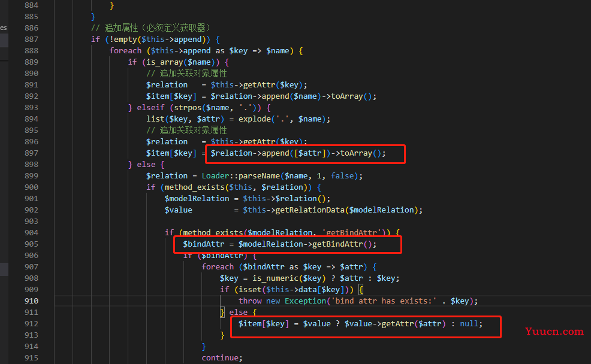Click '$relation->append($name)->toArray();' on line 892
Image resolution: width=591 pixels, height=364 pixels.
point(294,96)
